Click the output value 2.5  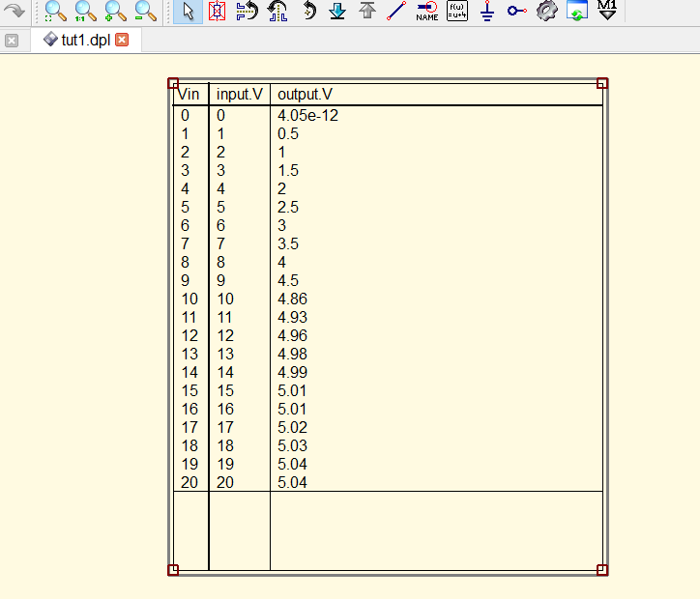(x=288, y=207)
